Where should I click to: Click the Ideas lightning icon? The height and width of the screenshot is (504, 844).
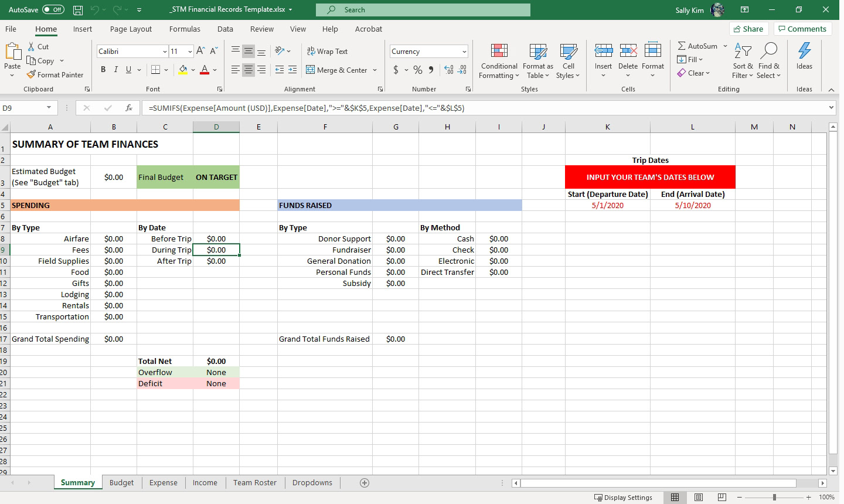click(x=804, y=51)
